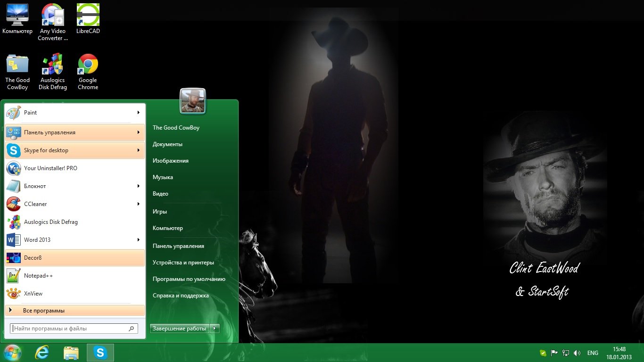This screenshot has height=362, width=644.
Task: Launch Skype for desktop icon
Action: 14,150
